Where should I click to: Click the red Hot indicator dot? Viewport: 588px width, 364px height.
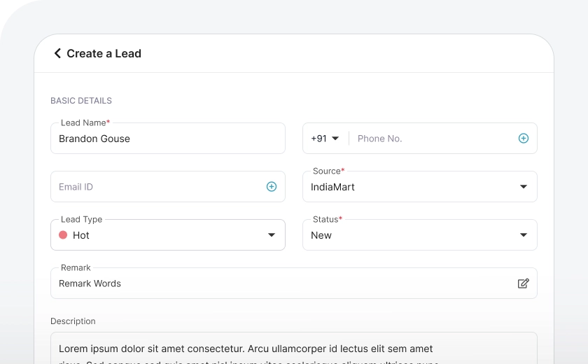click(63, 235)
